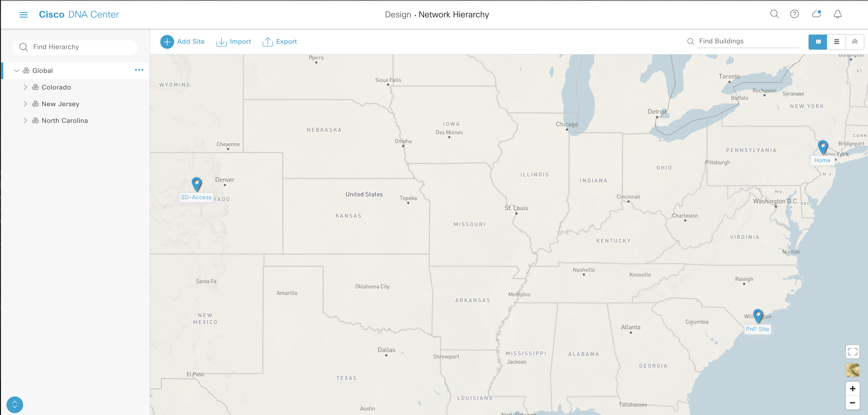868x415 pixels.
Task: Click the Find Hierarchy search field
Action: click(81, 47)
